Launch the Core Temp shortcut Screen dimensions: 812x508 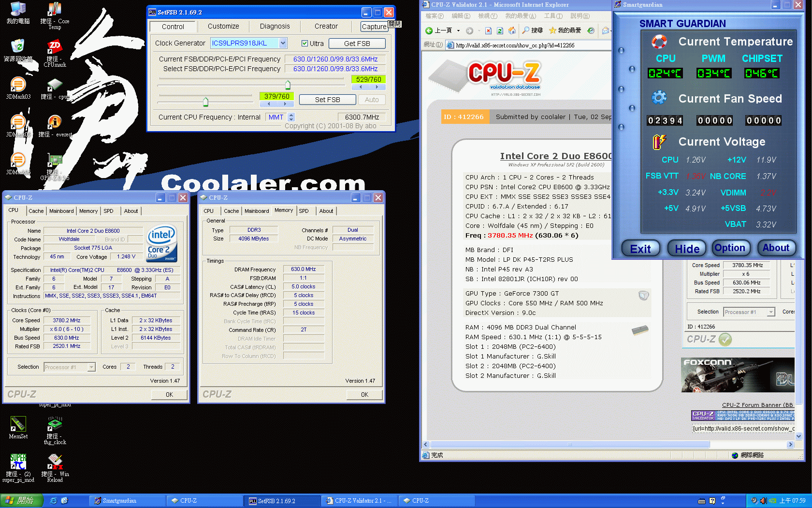click(x=54, y=9)
